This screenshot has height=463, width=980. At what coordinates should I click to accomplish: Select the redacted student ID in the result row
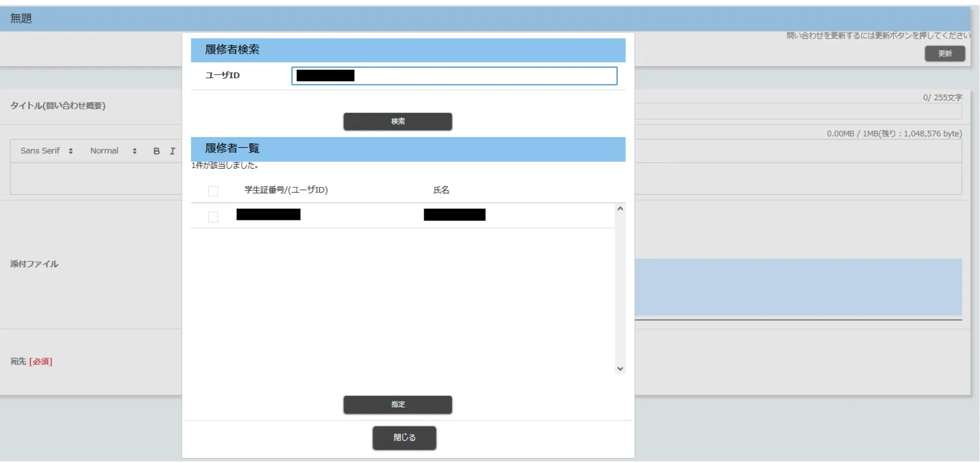tap(268, 214)
